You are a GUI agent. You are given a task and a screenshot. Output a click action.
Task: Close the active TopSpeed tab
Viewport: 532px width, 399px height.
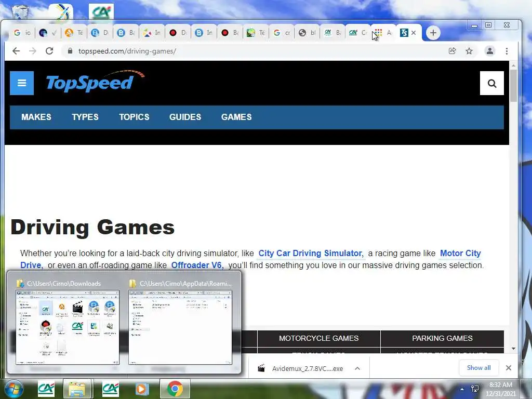tap(413, 33)
